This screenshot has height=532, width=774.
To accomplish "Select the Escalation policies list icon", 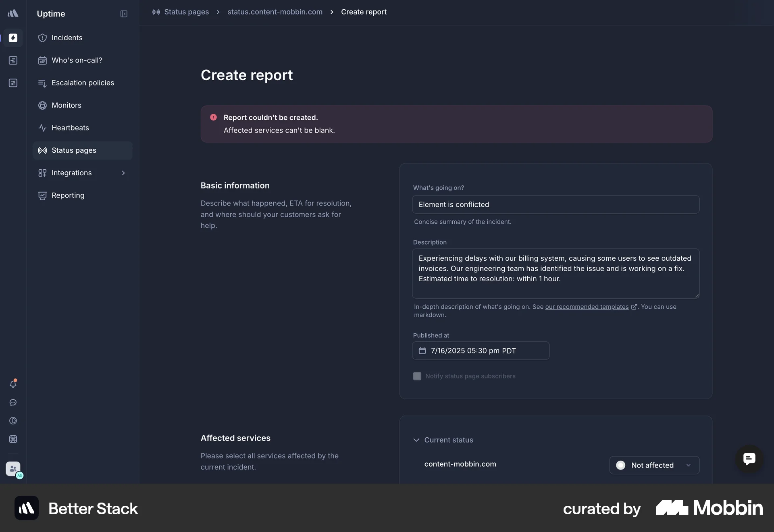I will coord(42,83).
